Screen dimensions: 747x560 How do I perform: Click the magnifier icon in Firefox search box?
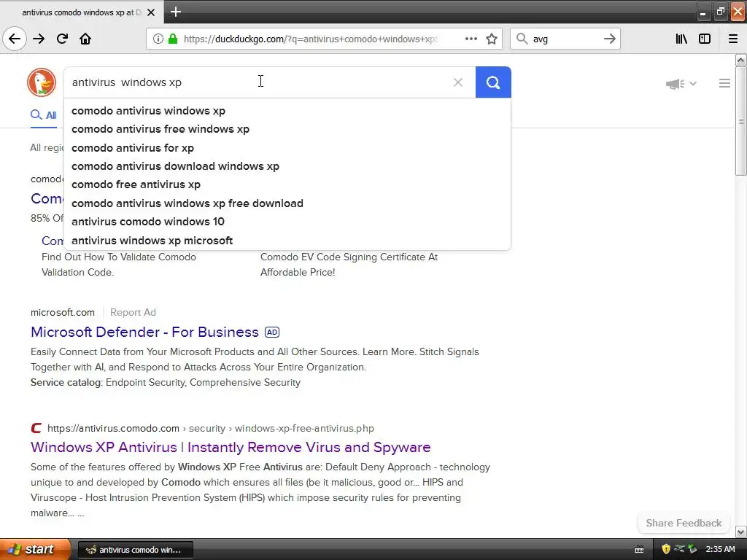(522, 39)
